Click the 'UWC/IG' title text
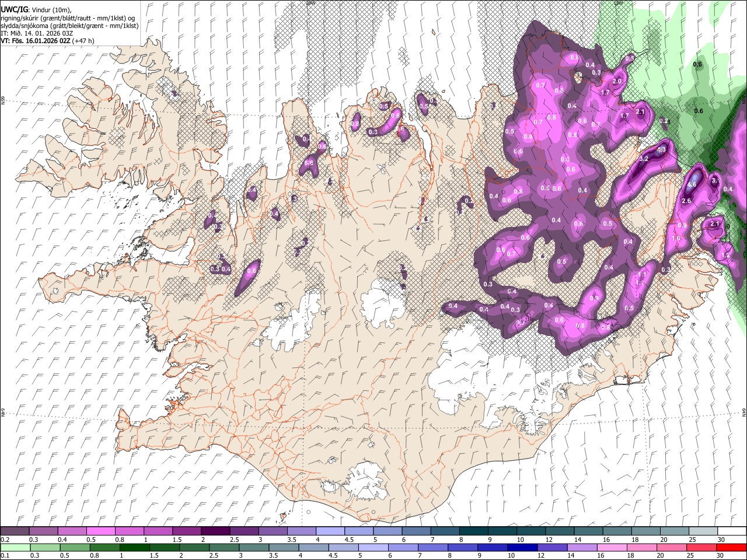 coord(13,10)
